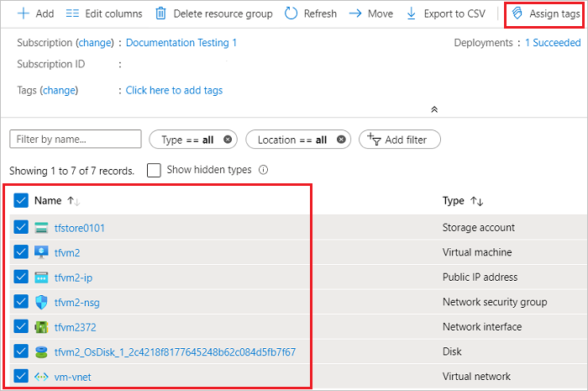Uncheck the tfvm2_OsDisk row checkbox
This screenshot has height=391, width=588.
[x=21, y=351]
